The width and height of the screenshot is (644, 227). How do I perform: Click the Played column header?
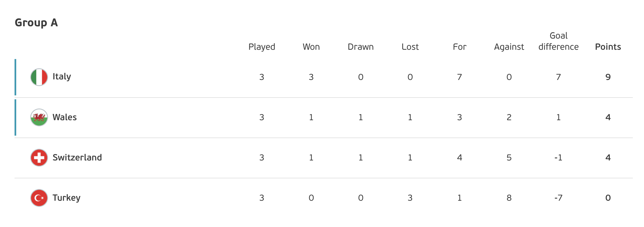[262, 47]
